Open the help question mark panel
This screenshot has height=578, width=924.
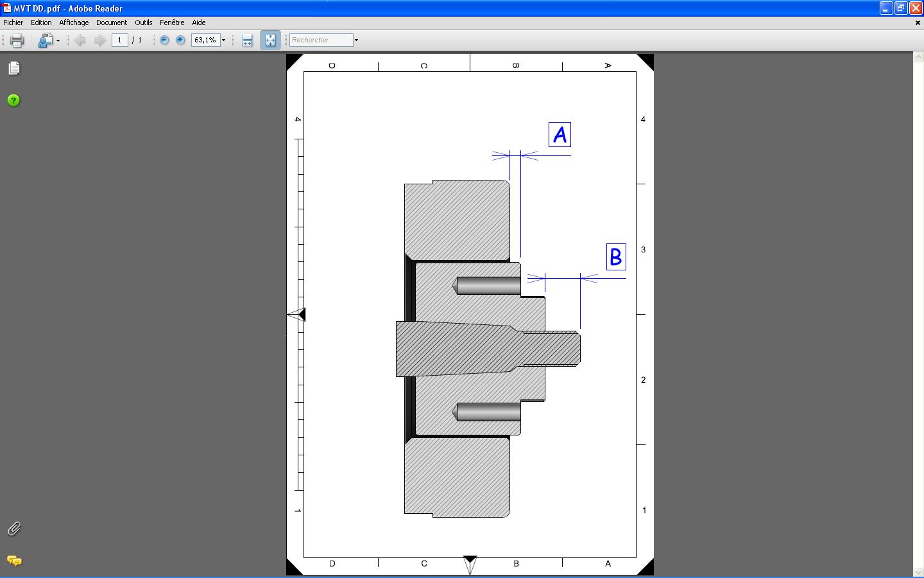point(13,100)
